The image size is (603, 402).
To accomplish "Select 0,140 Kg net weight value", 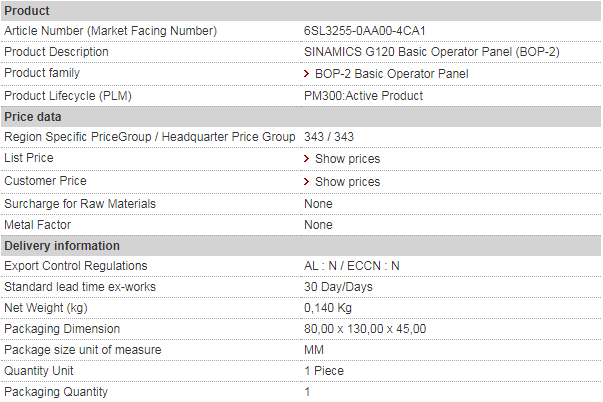I will [x=328, y=308].
